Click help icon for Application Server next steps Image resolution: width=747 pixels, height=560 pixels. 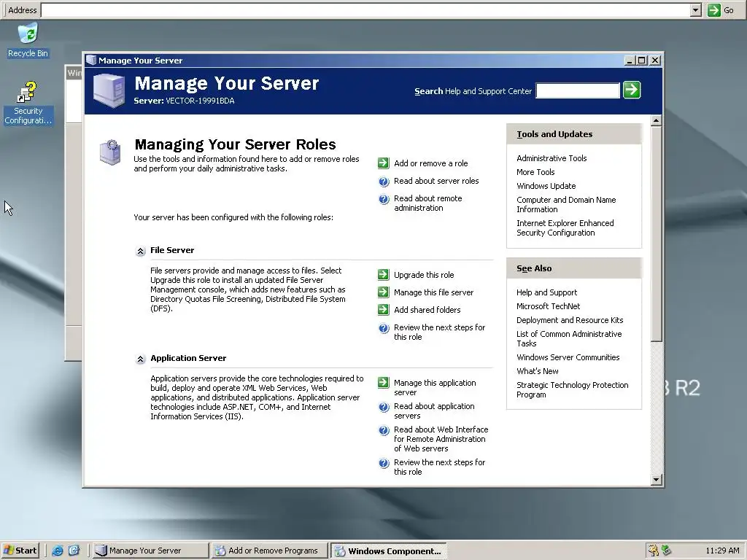pos(384,463)
